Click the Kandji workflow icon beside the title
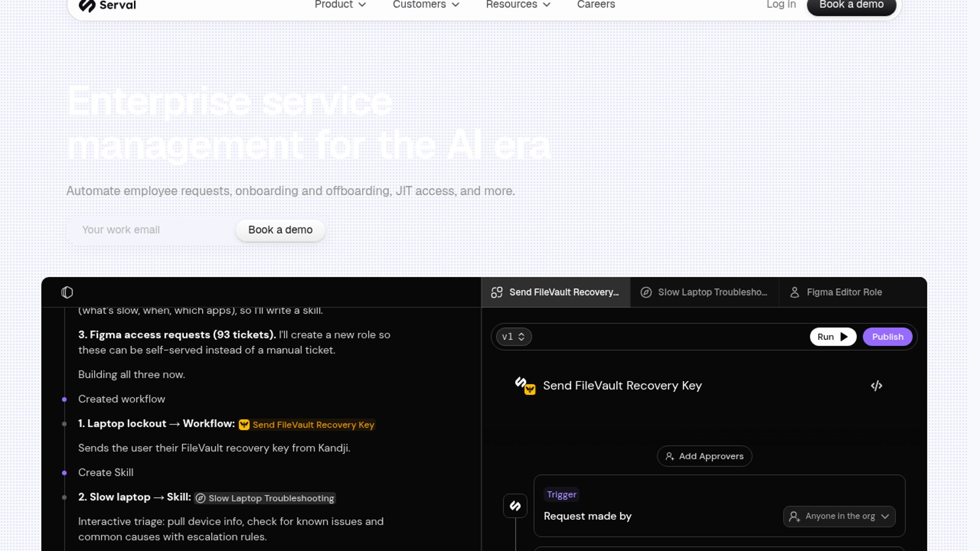 tap(530, 390)
